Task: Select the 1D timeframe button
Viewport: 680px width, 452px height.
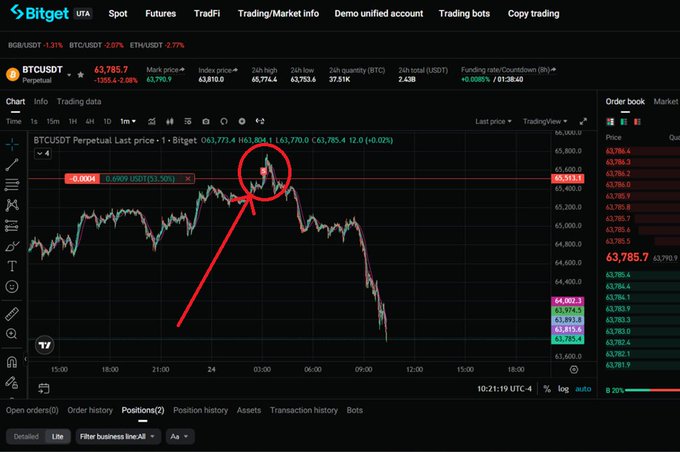Action: (107, 121)
